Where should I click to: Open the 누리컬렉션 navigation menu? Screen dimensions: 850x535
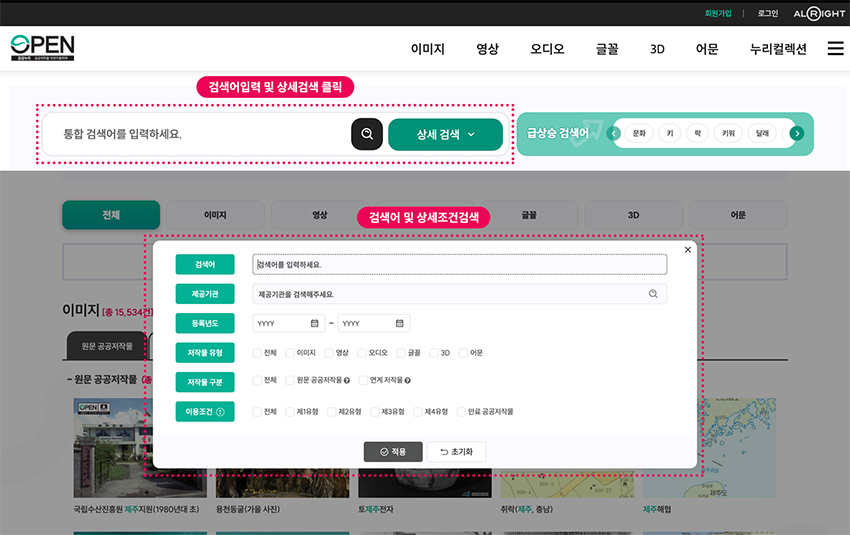click(x=778, y=49)
